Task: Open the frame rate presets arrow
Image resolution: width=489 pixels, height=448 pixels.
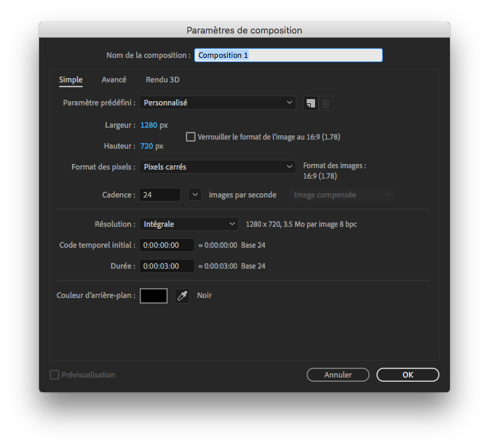Action: point(195,195)
